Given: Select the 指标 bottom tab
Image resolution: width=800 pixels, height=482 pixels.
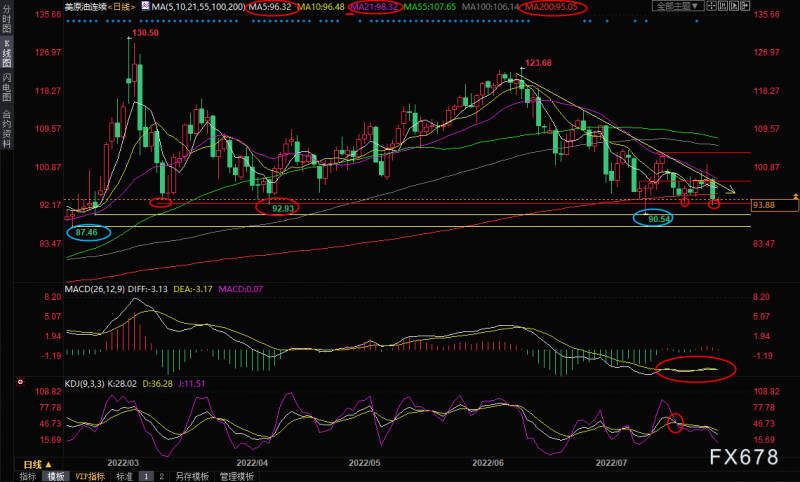Looking at the screenshot, I should [x=28, y=476].
